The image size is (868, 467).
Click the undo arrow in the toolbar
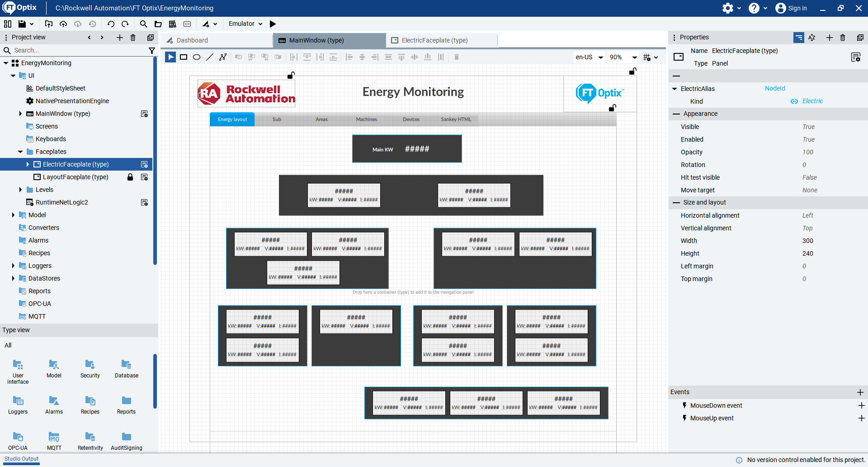(111, 24)
